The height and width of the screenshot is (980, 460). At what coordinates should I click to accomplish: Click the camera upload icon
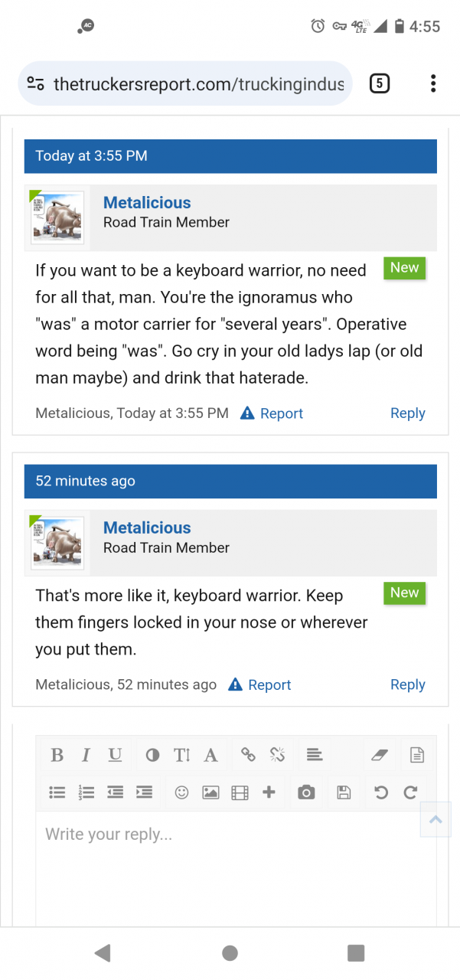pos(306,792)
